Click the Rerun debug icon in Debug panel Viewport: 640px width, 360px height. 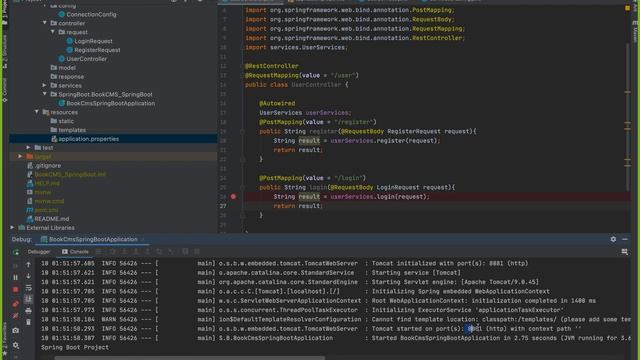[x=16, y=252]
